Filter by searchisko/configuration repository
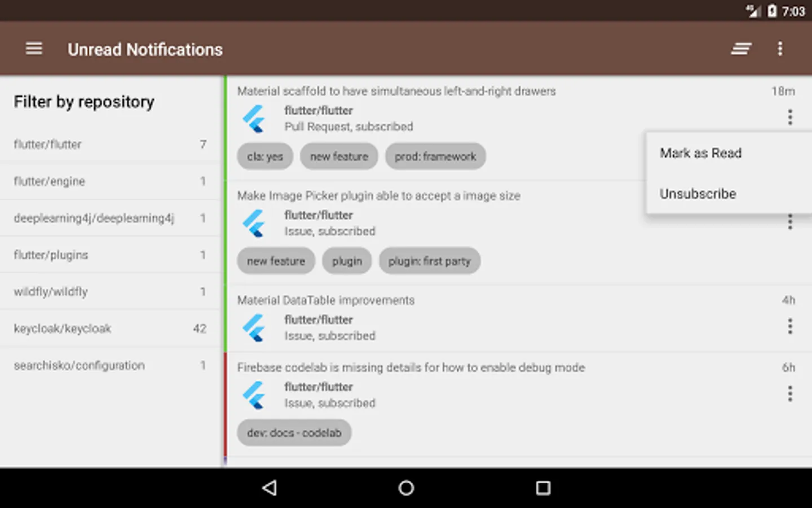Image resolution: width=812 pixels, height=508 pixels. [x=111, y=365]
